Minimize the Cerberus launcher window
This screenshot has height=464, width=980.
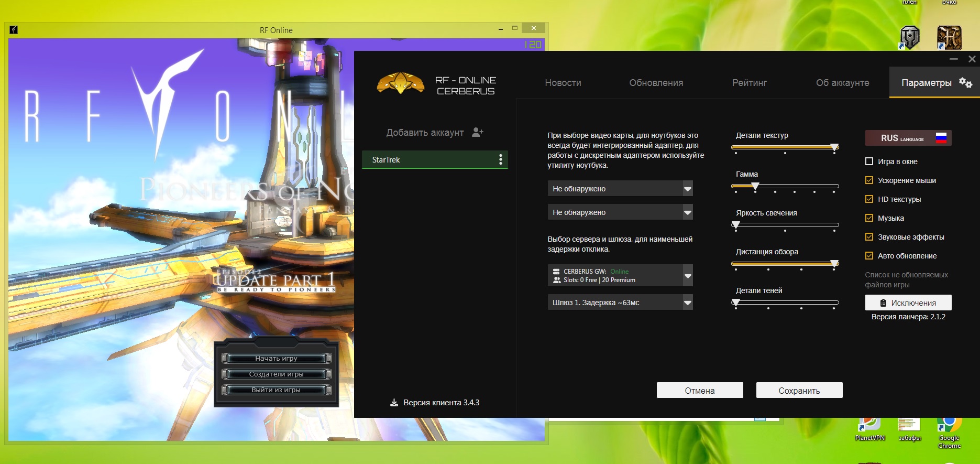(x=954, y=59)
